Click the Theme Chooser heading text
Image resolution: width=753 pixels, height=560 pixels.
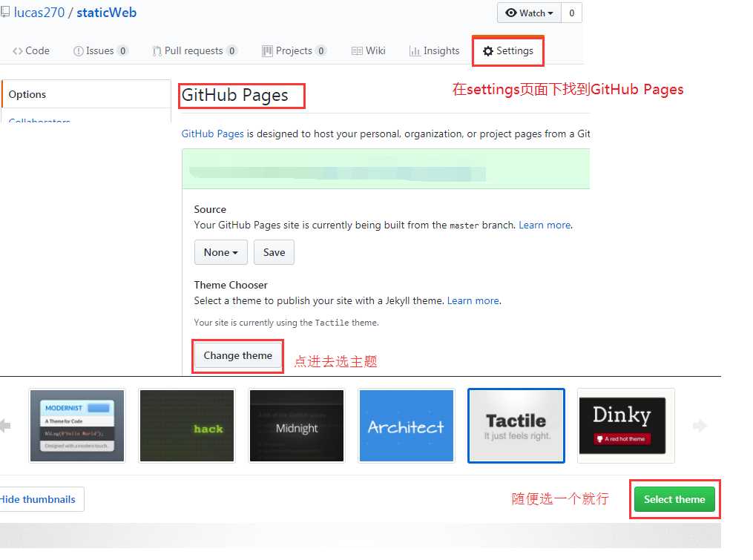pos(231,285)
